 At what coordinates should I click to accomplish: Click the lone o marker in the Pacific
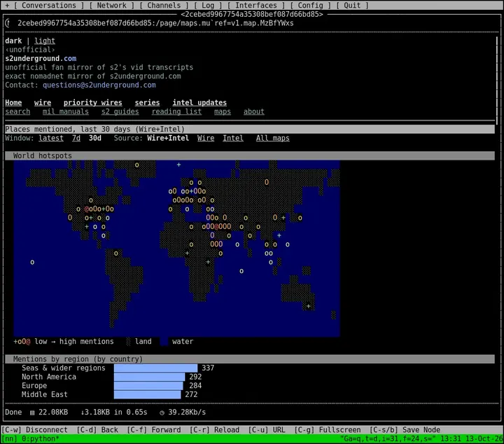(32, 263)
